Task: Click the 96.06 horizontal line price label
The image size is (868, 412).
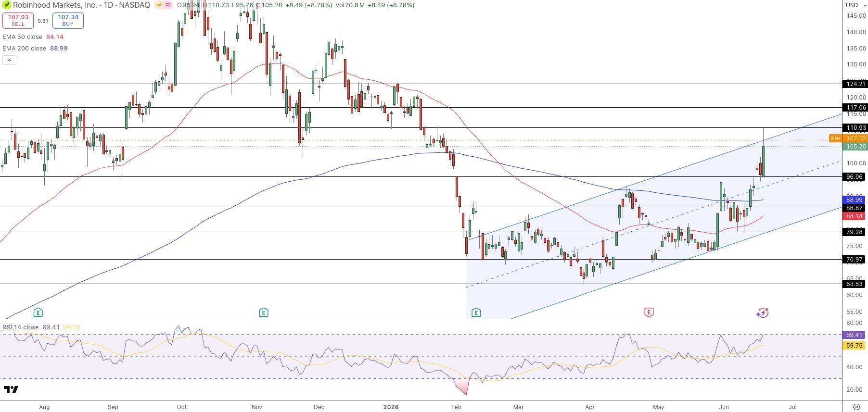Action: pyautogui.click(x=855, y=177)
